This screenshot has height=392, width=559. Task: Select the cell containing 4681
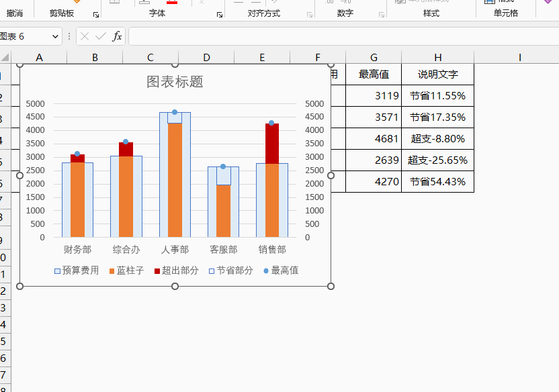pyautogui.click(x=374, y=138)
